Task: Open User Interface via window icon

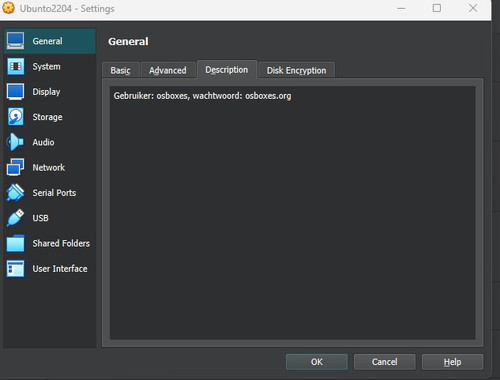Action: (x=15, y=269)
